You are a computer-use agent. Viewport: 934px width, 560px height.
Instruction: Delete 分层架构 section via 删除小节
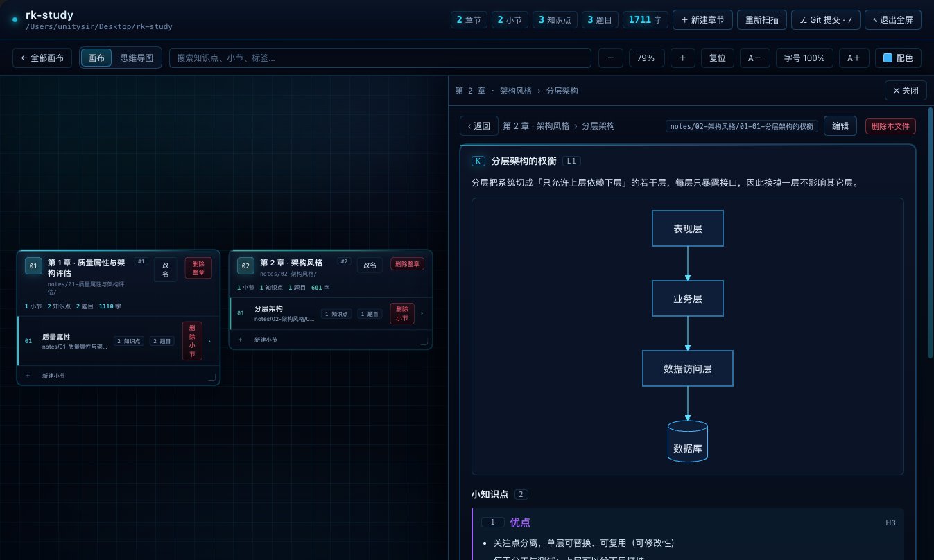click(401, 313)
